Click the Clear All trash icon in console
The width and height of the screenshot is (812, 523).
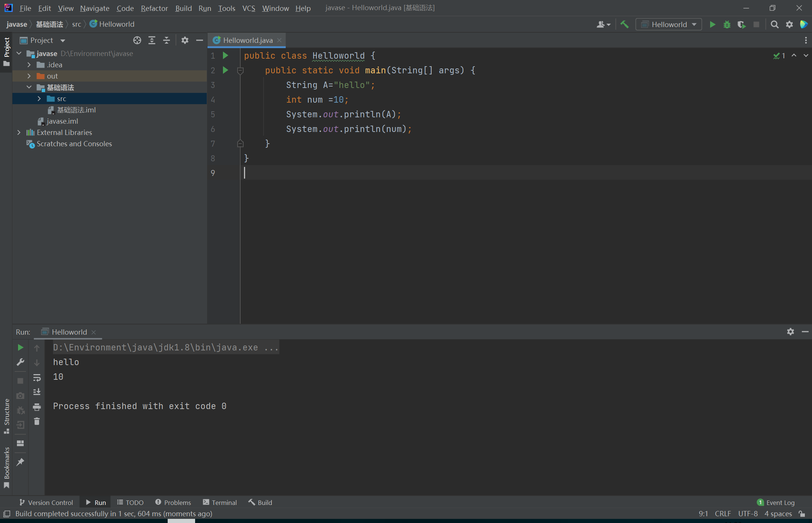click(37, 421)
